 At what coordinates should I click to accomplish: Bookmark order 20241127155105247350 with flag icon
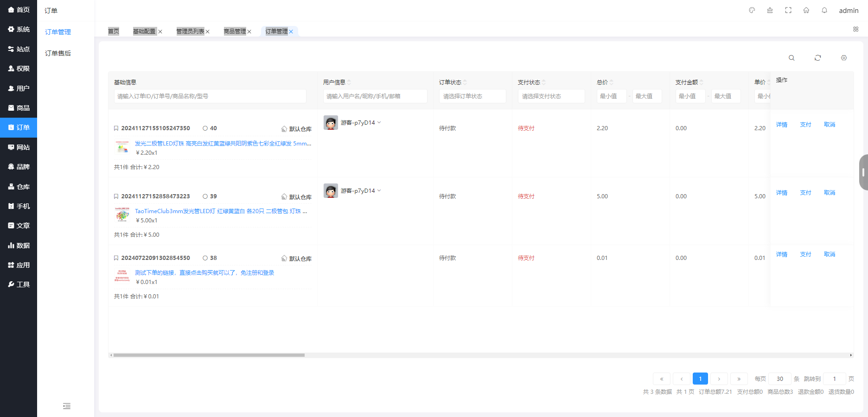[x=116, y=128]
